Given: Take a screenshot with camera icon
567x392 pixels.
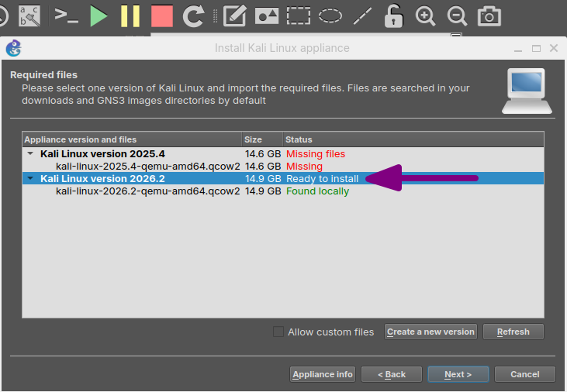Looking at the screenshot, I should pos(489,16).
